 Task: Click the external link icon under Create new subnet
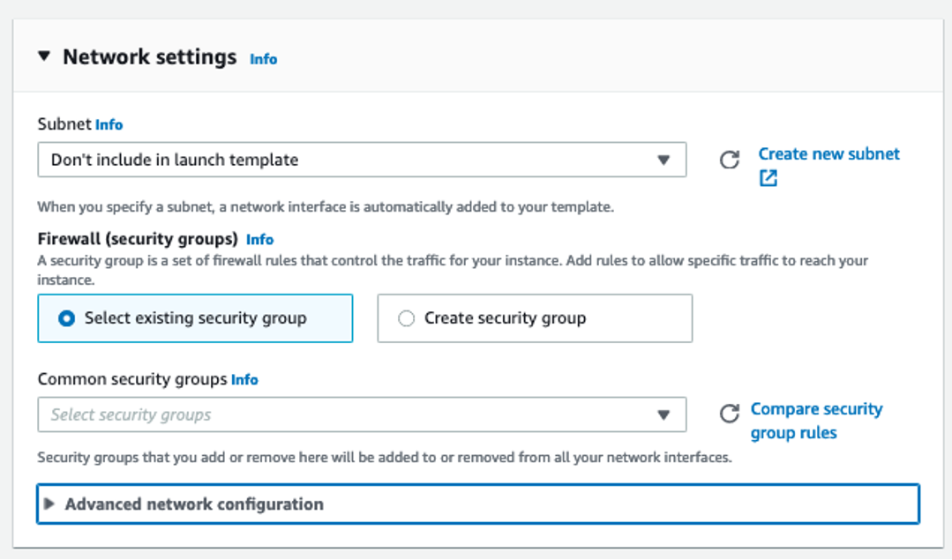pos(767,176)
